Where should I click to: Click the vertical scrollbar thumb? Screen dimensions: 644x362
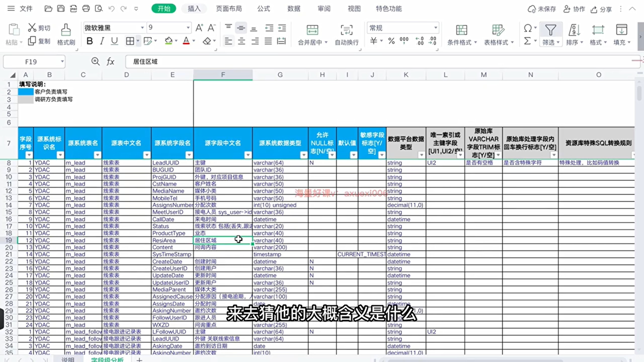pos(639,93)
